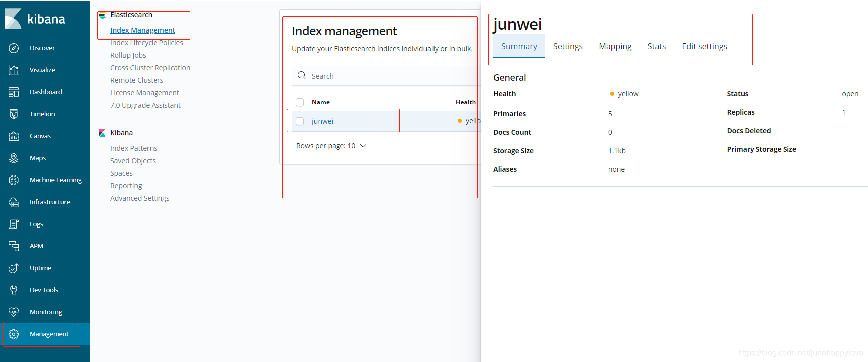The image size is (868, 362).
Task: Open Reporting link under Kibana
Action: tap(126, 186)
